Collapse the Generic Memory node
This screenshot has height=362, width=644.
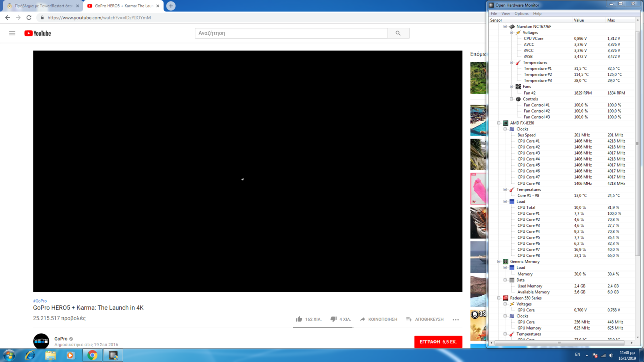[x=499, y=261]
